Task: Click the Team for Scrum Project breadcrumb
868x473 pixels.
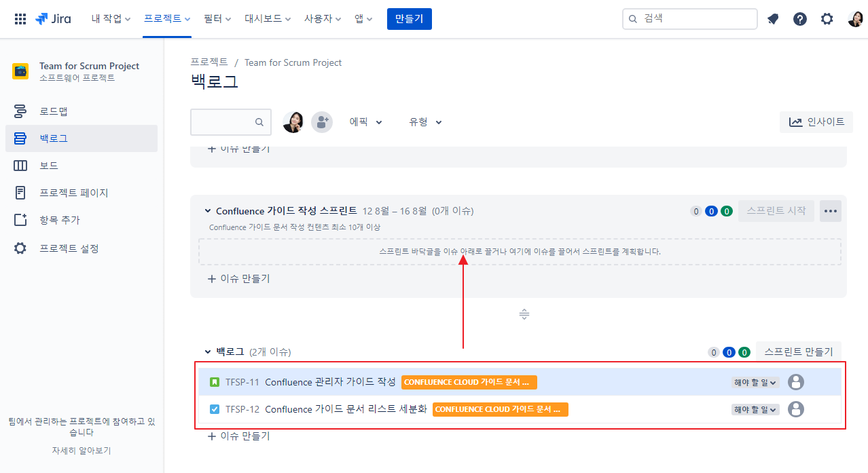Action: point(293,62)
